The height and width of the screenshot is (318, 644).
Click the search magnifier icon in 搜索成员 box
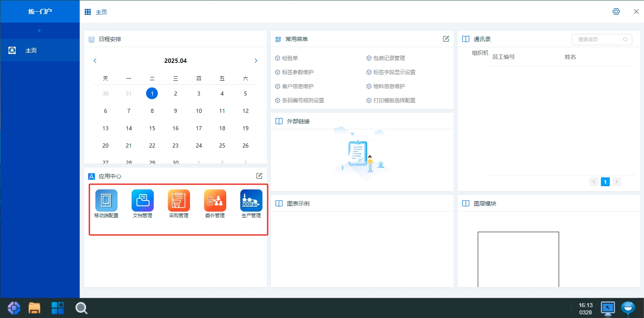625,39
